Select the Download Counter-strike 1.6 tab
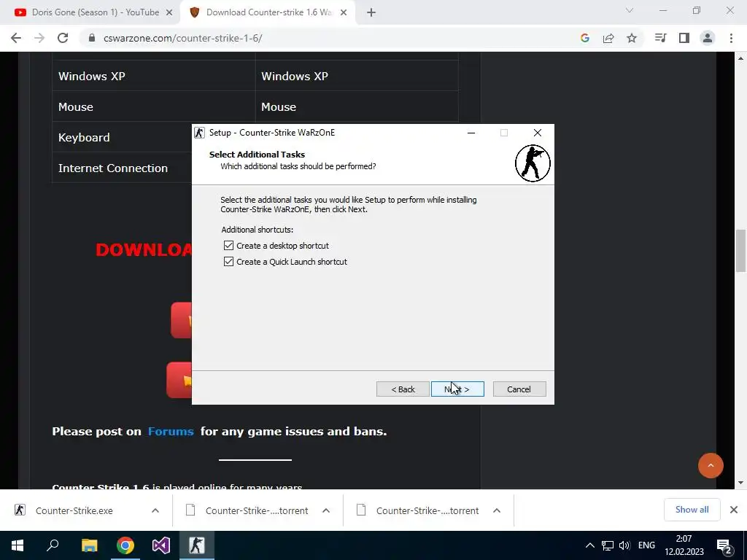The height and width of the screenshot is (560, 747). 267,12
